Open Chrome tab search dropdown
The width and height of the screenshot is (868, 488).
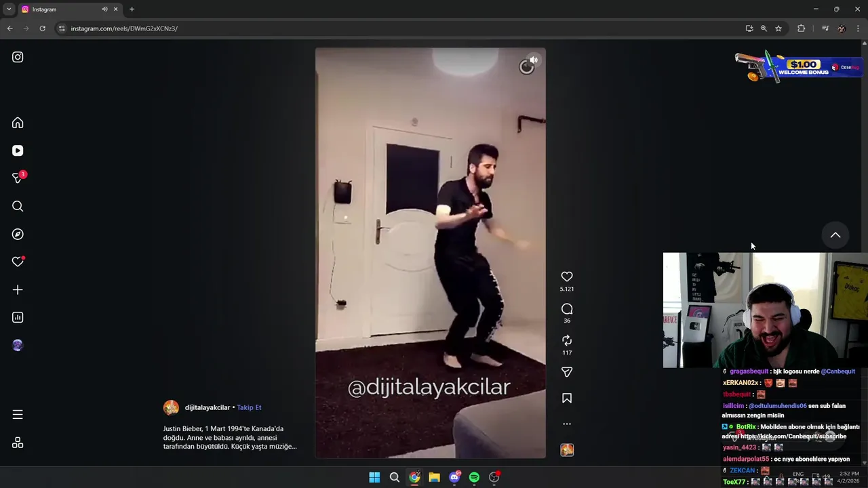(x=9, y=9)
